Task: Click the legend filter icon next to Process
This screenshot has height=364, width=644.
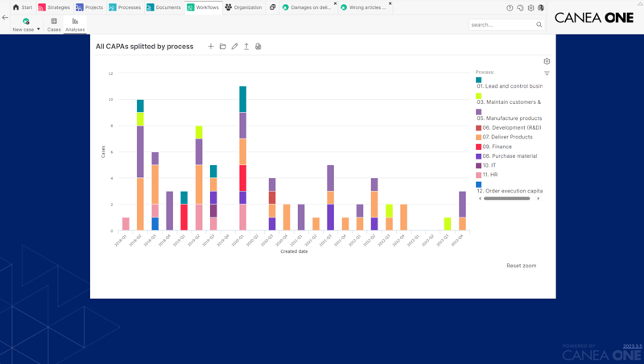Action: pyautogui.click(x=547, y=73)
